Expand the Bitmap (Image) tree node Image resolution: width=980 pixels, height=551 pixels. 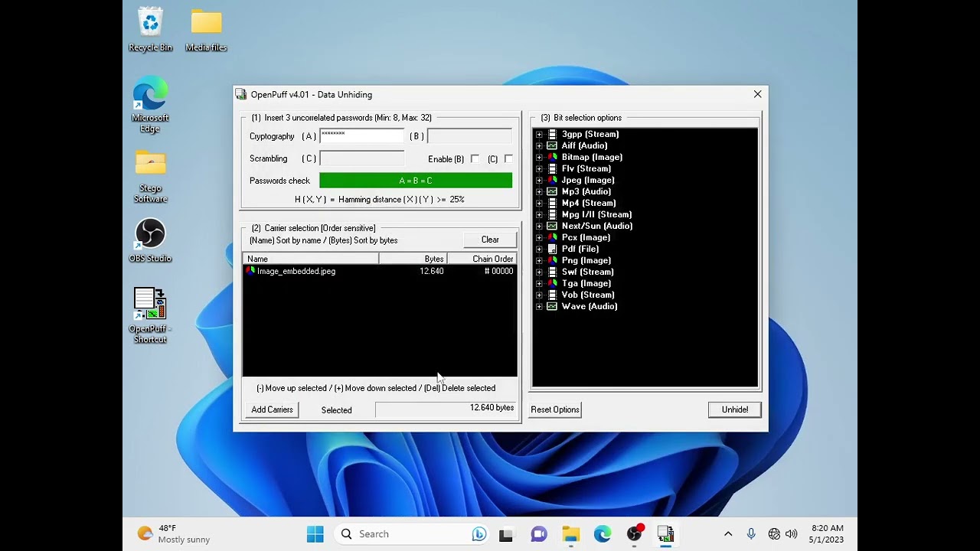click(x=539, y=157)
